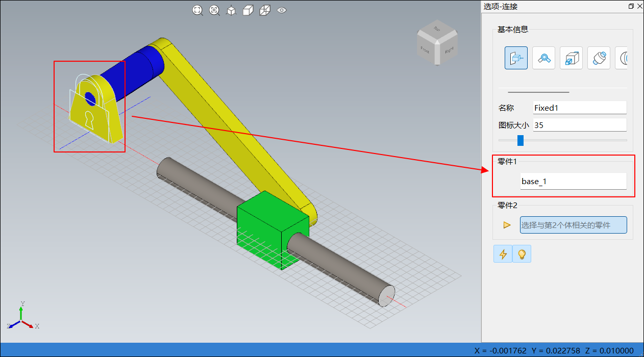This screenshot has width=644, height=357.
Task: Choose the translational slider joint icon
Action: click(571, 58)
